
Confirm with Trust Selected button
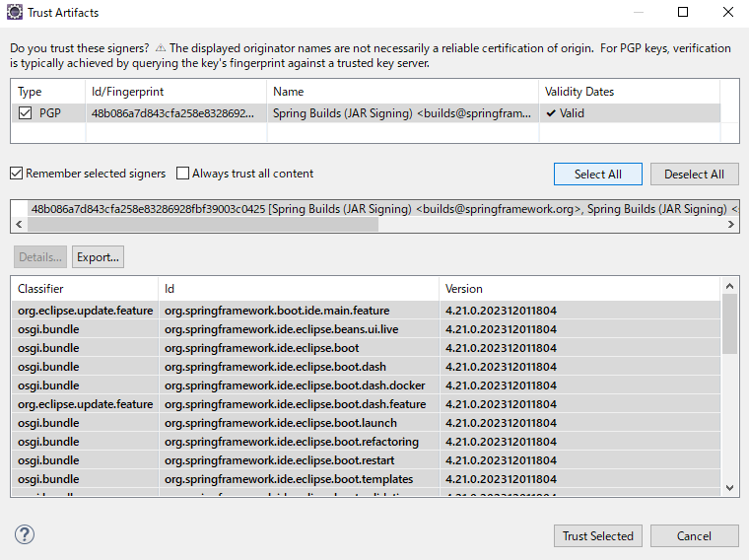[x=598, y=535]
